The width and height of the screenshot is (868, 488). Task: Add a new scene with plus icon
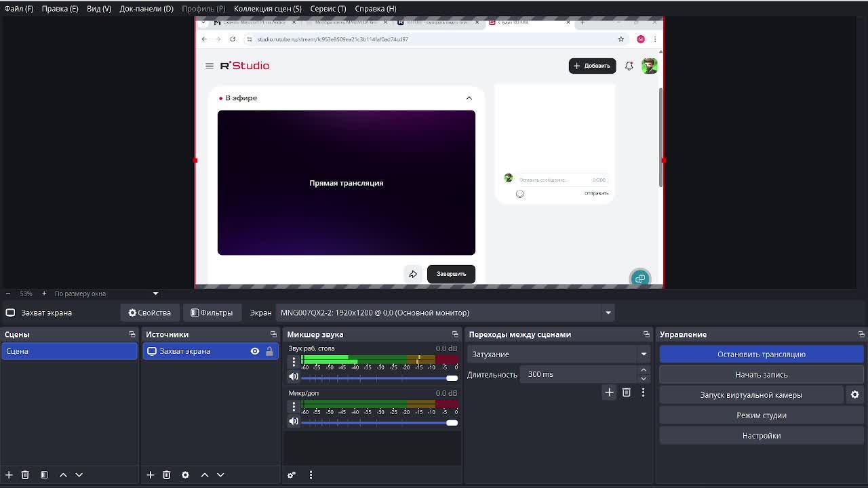(x=9, y=475)
